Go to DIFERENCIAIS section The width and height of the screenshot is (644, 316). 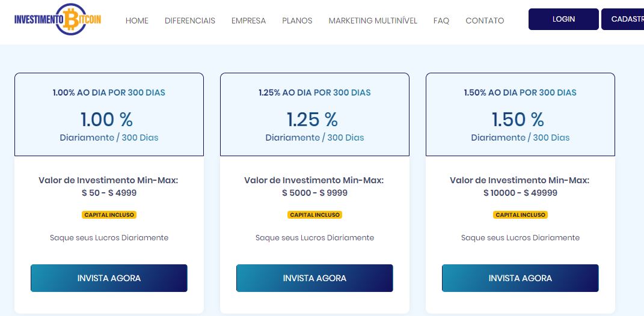tap(190, 20)
